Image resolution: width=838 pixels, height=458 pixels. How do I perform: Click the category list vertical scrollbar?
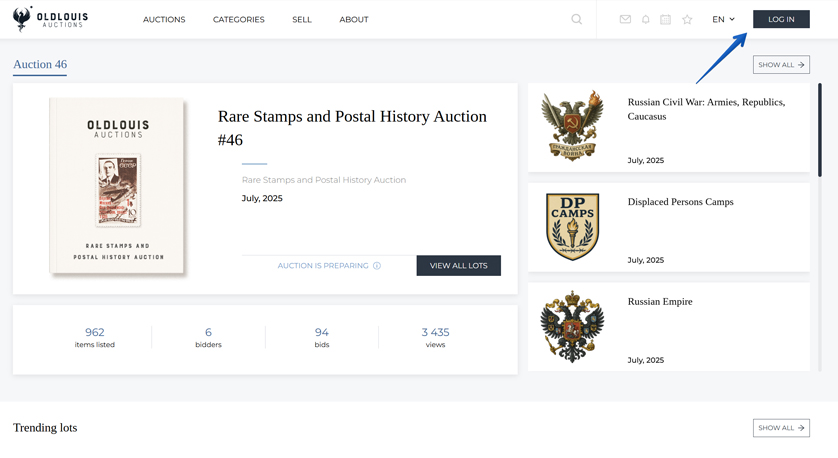(x=820, y=130)
